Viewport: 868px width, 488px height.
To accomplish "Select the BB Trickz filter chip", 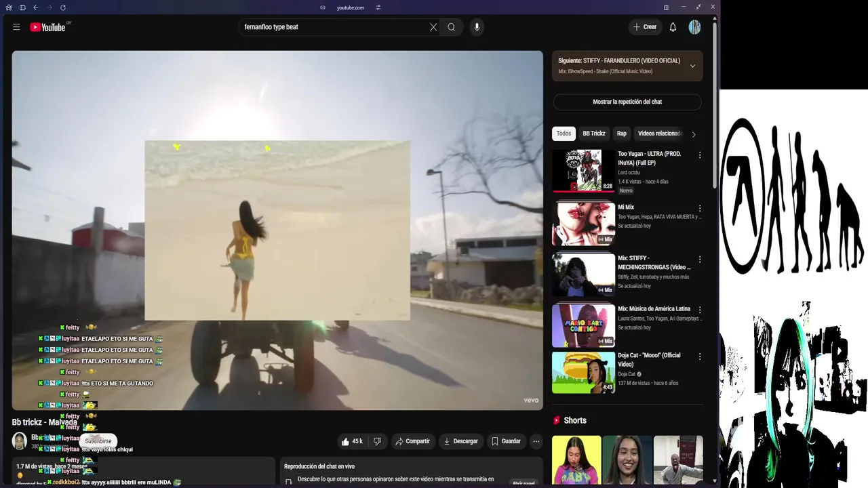I will (x=594, y=134).
